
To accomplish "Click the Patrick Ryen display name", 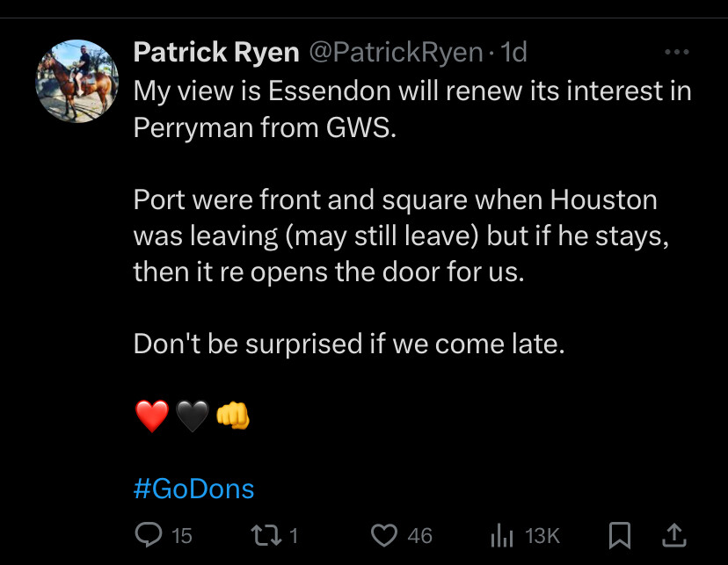I will tap(216, 52).
